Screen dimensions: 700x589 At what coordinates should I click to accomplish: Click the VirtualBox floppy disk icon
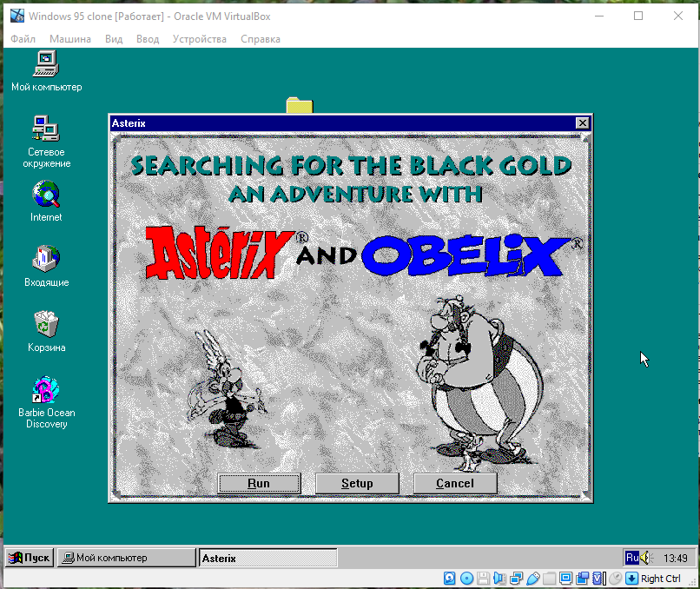tap(483, 579)
